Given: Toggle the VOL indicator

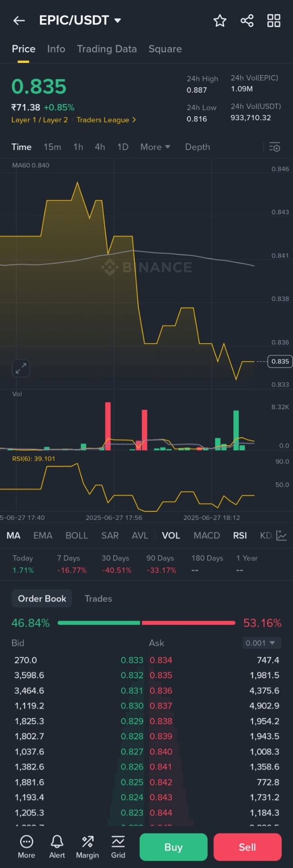Looking at the screenshot, I should point(171,536).
